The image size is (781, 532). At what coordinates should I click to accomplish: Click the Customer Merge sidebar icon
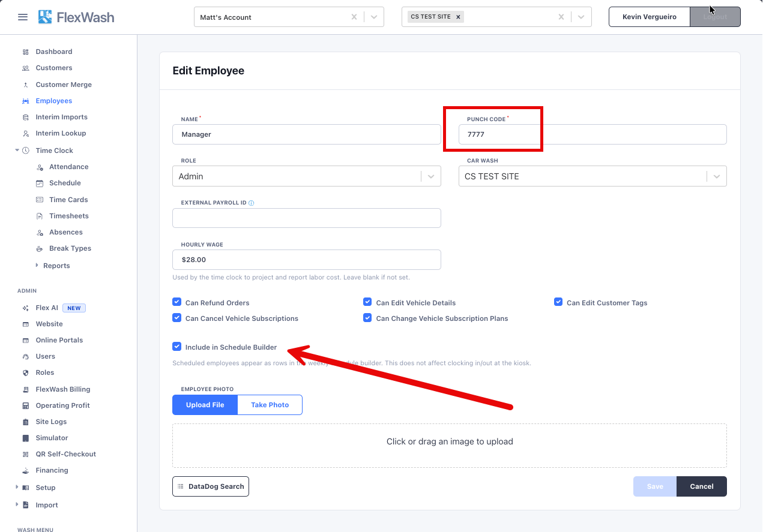point(25,85)
